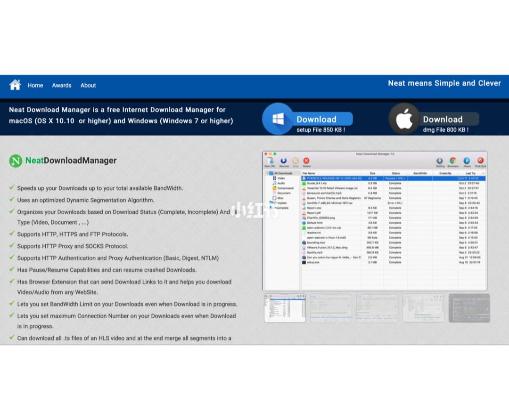
Task: Click the Browsers Chrome icon
Action: [x=453, y=162]
